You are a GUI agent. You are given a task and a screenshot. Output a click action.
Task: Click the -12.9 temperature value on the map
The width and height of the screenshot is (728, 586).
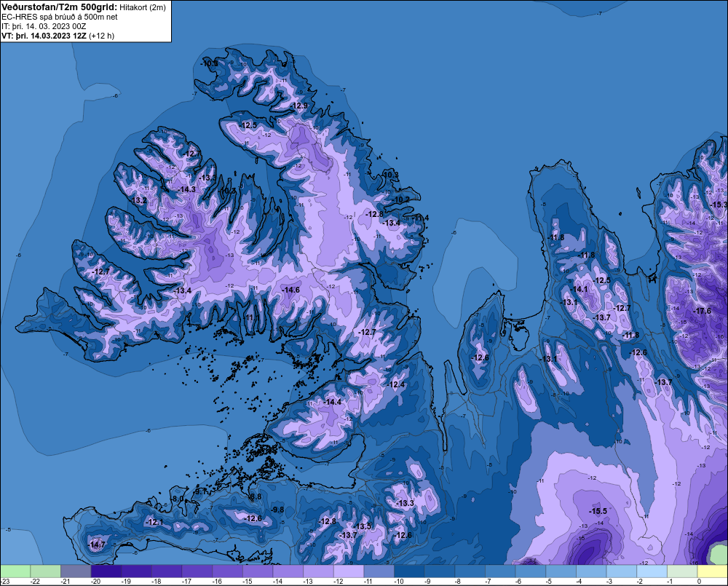[x=298, y=106]
